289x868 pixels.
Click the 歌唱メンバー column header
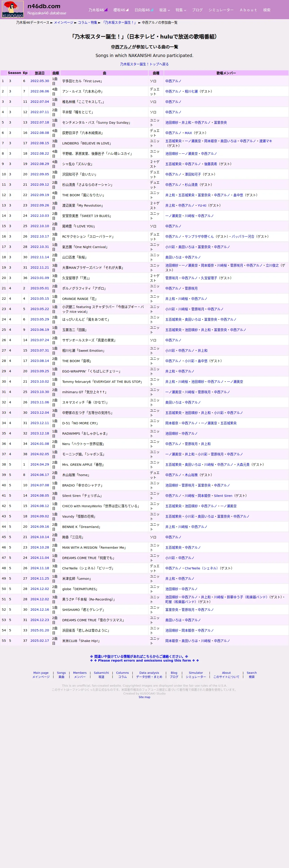tap(226, 73)
